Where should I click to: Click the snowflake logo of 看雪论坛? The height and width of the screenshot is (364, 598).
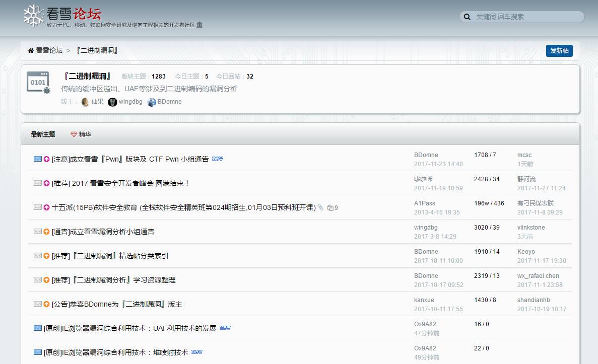34,16
